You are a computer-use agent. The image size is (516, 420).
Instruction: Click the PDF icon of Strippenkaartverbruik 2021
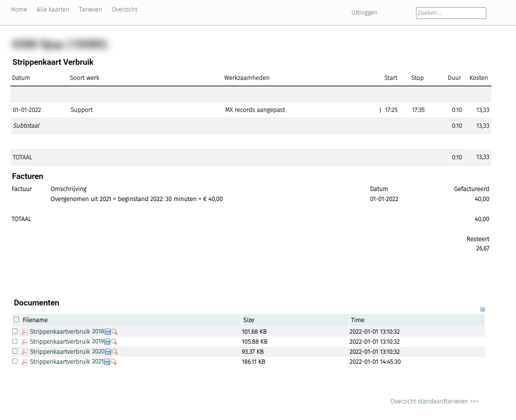(x=25, y=362)
